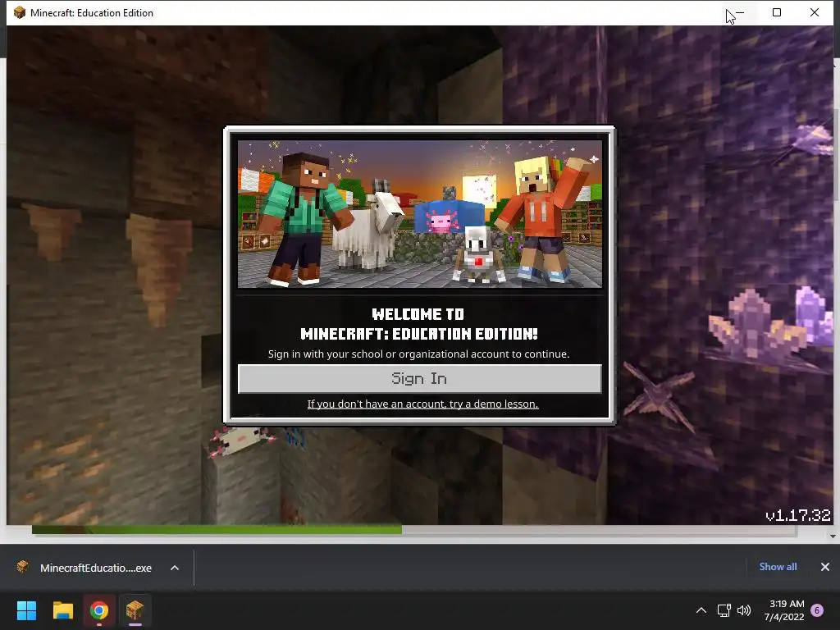The image size is (840, 630).
Task: Click the Minecraft file icon in the downloads bar
Action: 22,567
